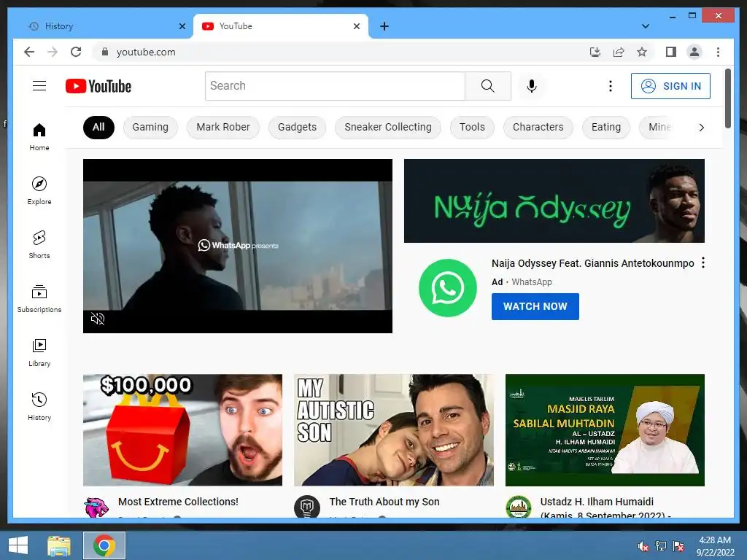
Task: Open Most Extreme Collections! video title
Action: coord(178,502)
